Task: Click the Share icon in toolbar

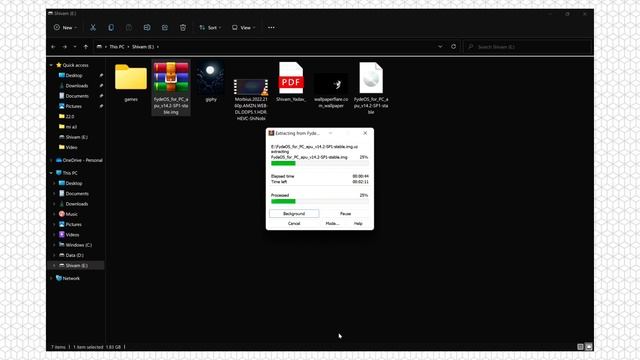Action: (165, 27)
